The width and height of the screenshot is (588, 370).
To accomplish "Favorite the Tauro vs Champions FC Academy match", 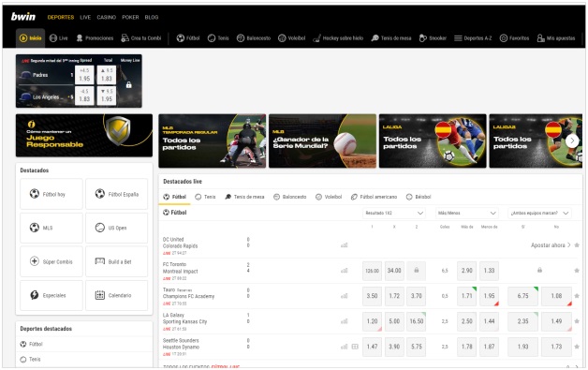I will 577,296.
